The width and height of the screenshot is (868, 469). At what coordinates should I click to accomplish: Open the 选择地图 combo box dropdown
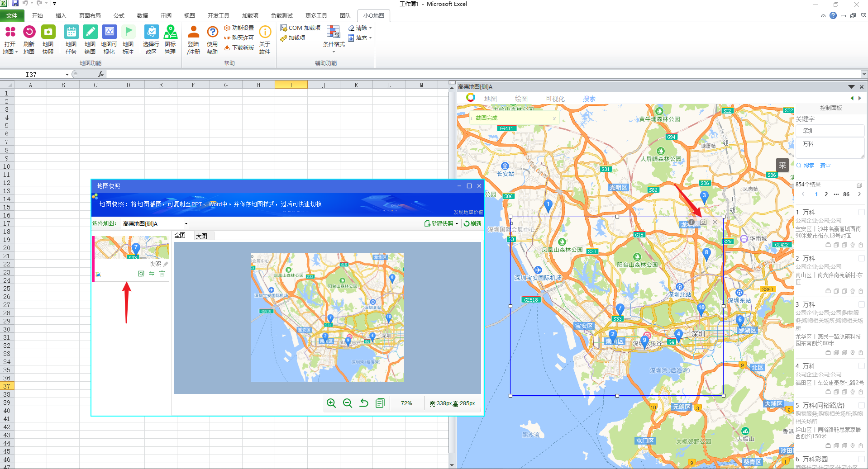pyautogui.click(x=186, y=224)
